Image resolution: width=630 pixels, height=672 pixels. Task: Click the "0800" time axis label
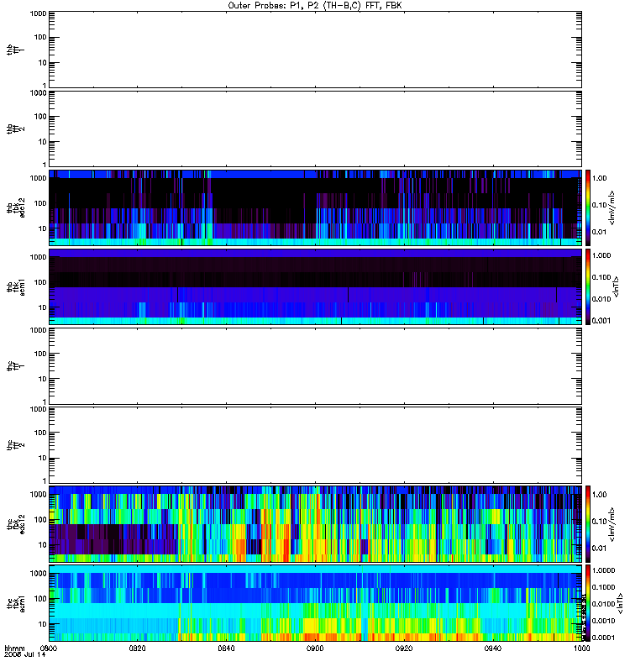[x=49, y=648]
